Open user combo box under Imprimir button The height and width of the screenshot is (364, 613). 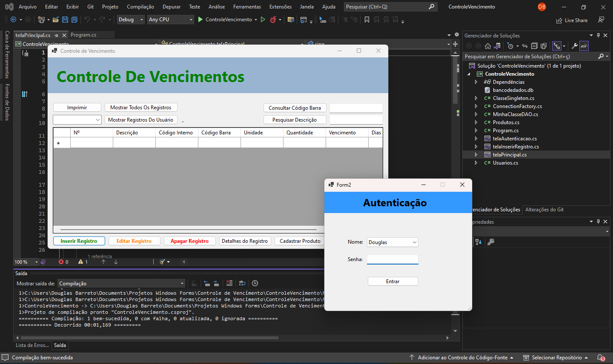77,120
